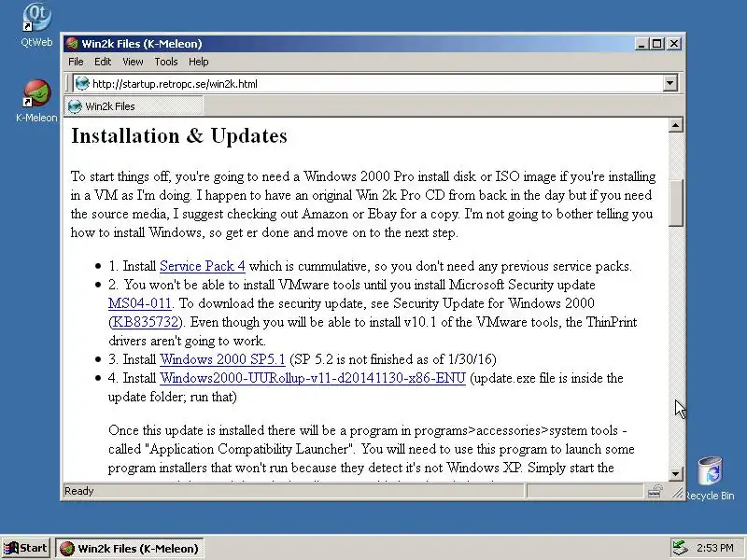Viewport: 747px width, 560px height.
Task: Click the scrollbar up arrow
Action: point(675,125)
